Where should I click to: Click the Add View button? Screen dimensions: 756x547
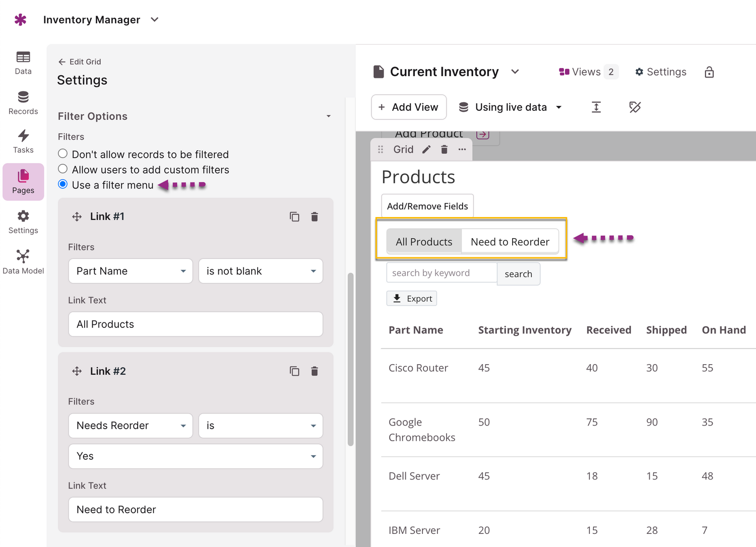[409, 107]
